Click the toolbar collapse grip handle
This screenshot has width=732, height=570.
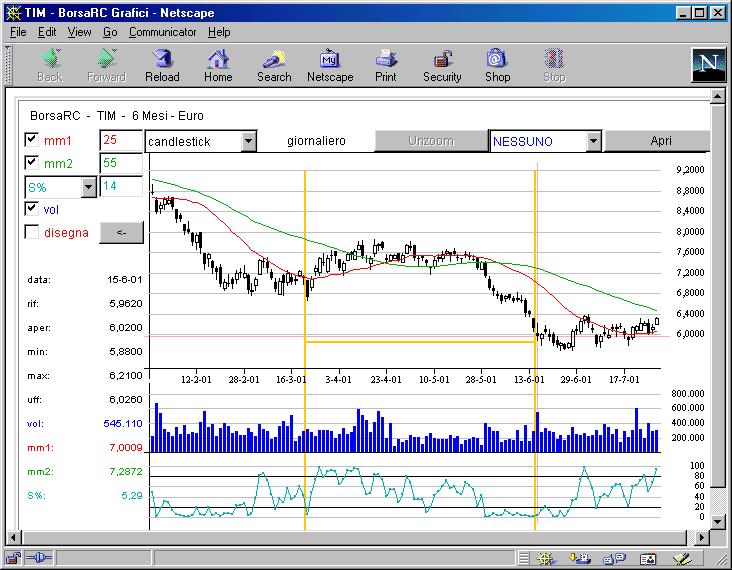[x=7, y=65]
